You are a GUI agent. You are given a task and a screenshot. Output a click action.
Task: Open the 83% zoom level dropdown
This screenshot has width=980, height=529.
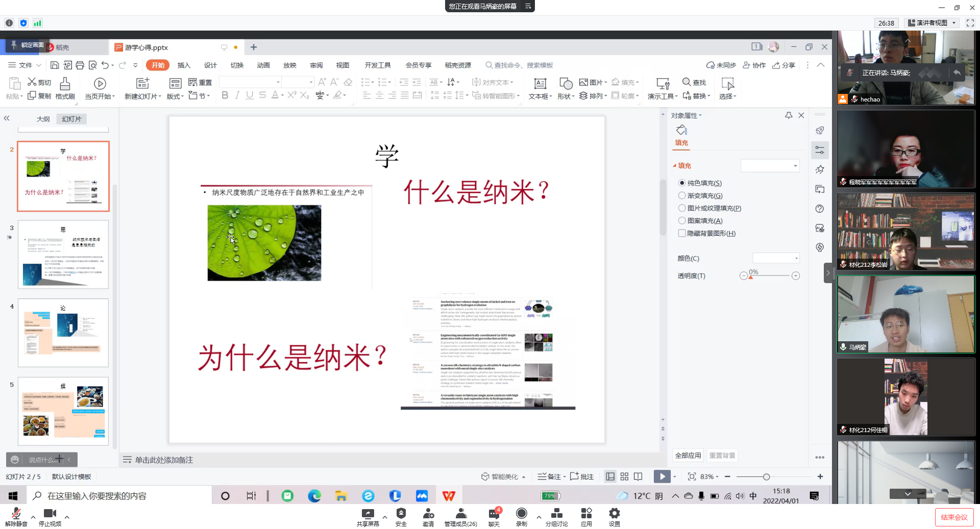pyautogui.click(x=709, y=476)
